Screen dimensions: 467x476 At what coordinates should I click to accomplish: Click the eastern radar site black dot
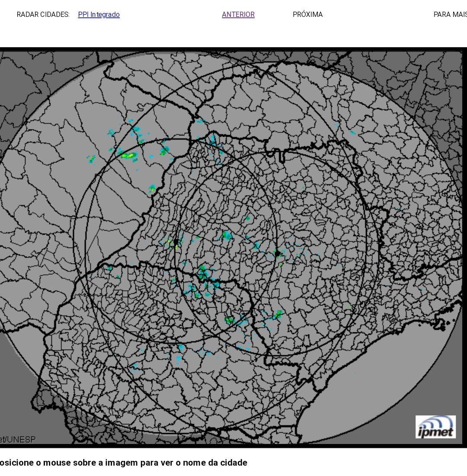277,254
